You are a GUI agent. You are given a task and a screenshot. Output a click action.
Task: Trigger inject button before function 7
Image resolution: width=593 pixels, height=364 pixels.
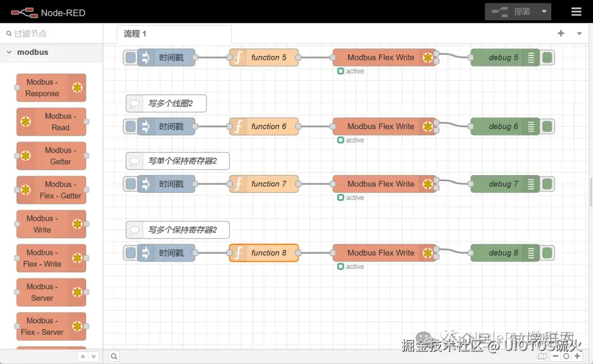[131, 184]
